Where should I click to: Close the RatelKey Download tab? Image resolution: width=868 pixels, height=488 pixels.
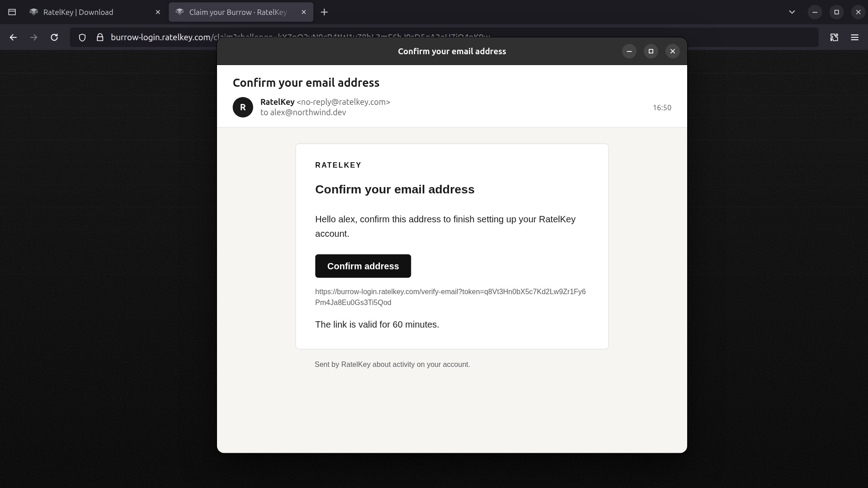tap(158, 12)
